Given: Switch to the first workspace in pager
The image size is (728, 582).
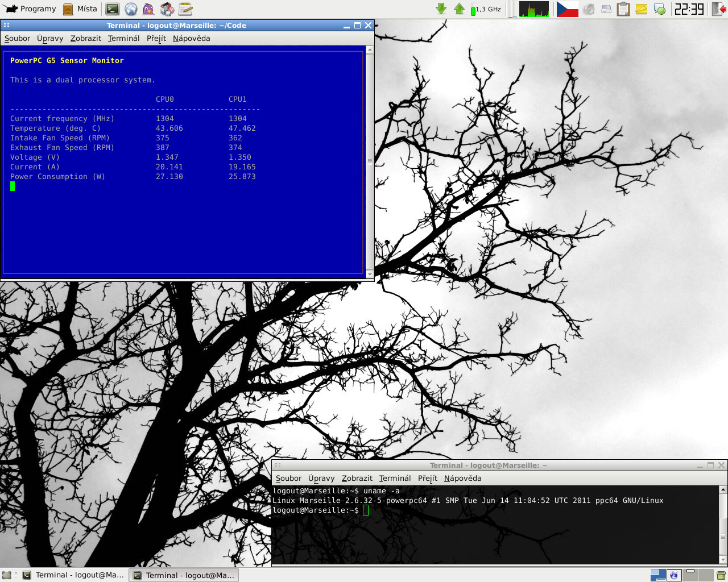Looking at the screenshot, I should point(658,575).
